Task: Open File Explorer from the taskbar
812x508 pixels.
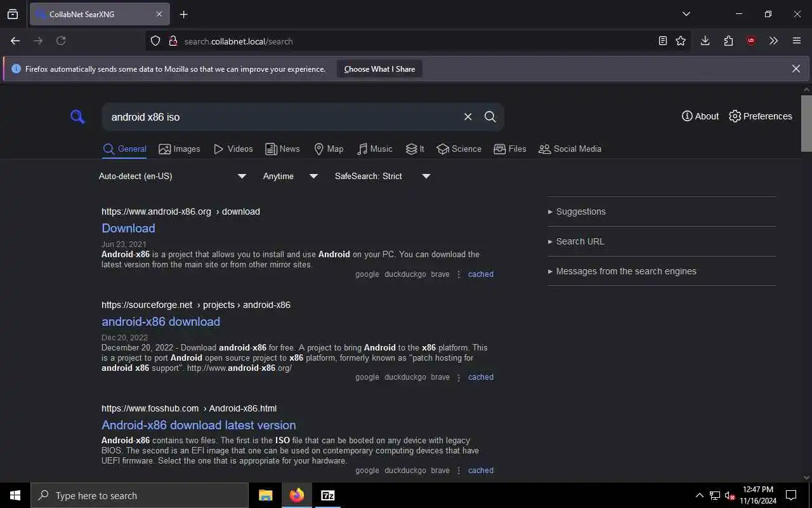Action: click(266, 495)
